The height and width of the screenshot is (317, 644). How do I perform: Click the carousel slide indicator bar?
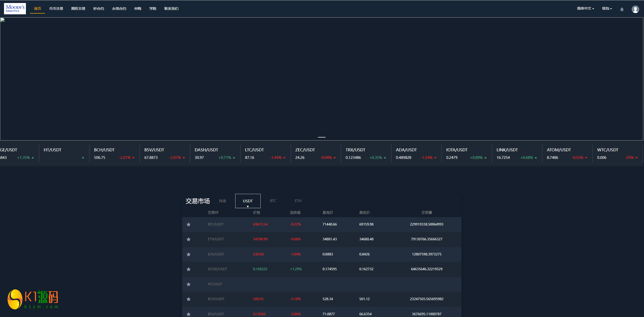point(321,137)
